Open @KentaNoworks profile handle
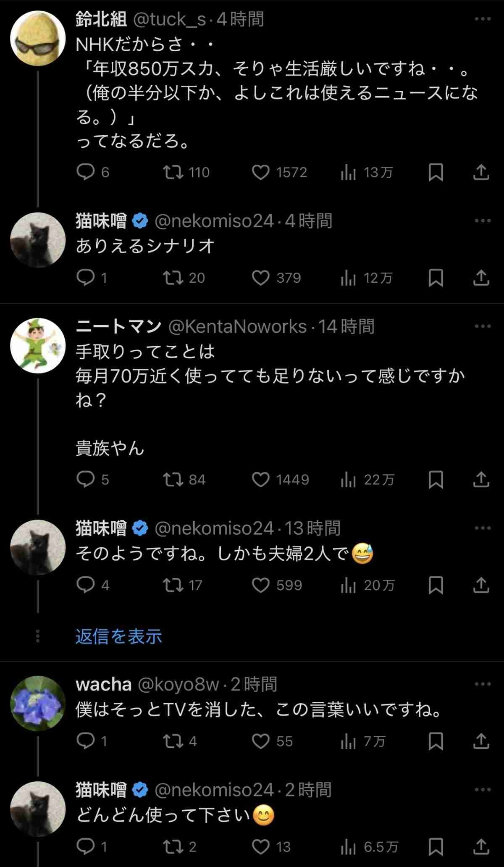 [237, 327]
